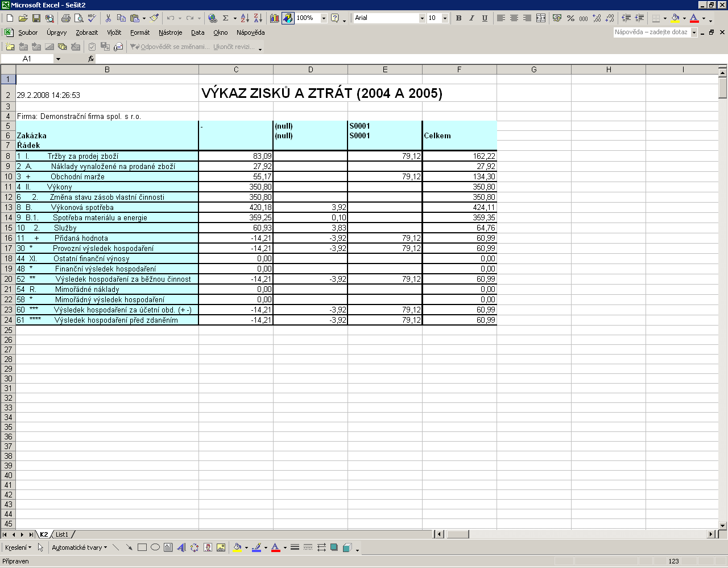Insert a hyperlink
Image resolution: width=728 pixels, height=568 pixels.
tap(213, 18)
